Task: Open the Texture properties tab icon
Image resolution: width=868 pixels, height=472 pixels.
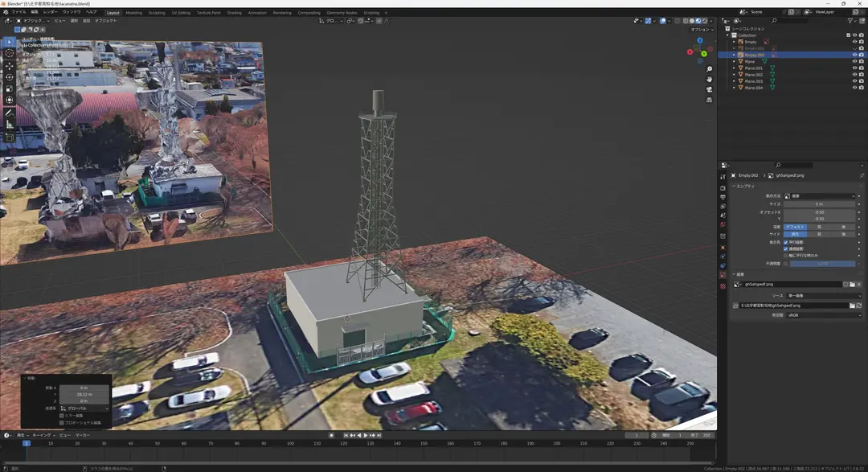Action: pyautogui.click(x=723, y=286)
